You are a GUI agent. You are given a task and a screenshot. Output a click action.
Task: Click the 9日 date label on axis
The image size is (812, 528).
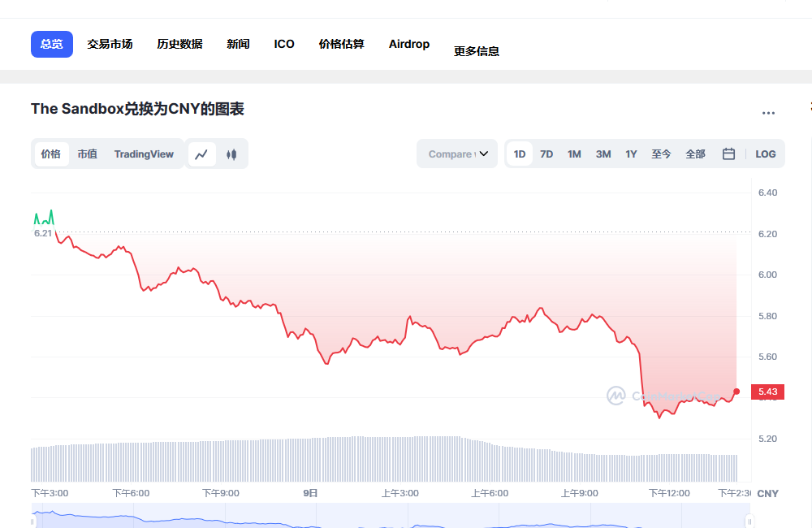pos(310,493)
